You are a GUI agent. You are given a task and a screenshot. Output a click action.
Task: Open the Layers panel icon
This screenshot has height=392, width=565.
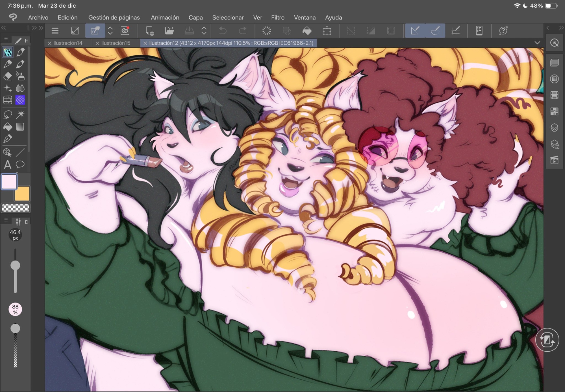click(554, 128)
